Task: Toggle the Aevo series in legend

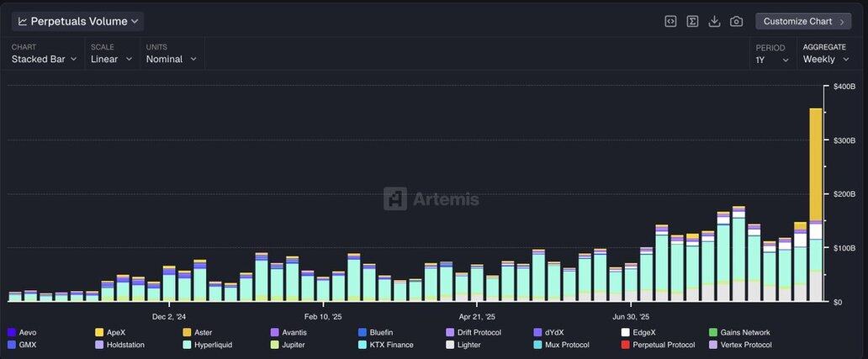Action: [x=22, y=332]
